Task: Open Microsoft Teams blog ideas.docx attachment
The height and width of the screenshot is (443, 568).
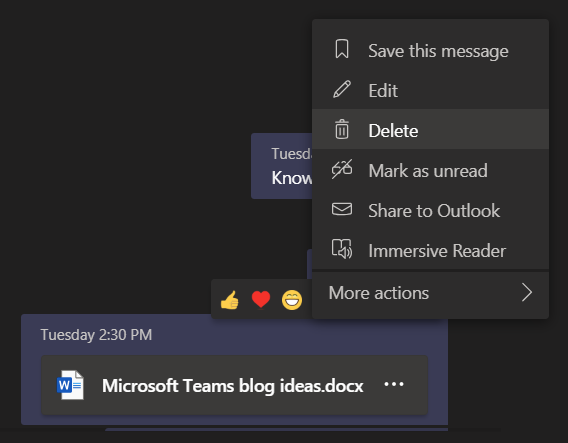Action: pyautogui.click(x=234, y=385)
